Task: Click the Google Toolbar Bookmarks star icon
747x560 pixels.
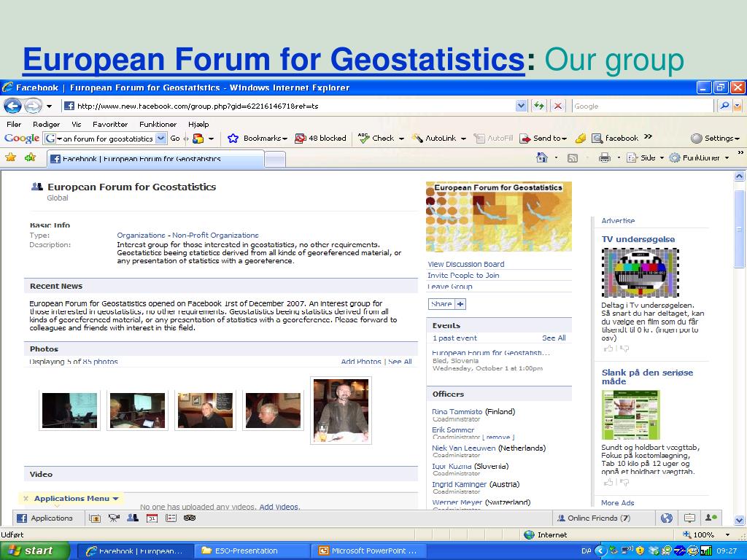Action: tap(233, 138)
